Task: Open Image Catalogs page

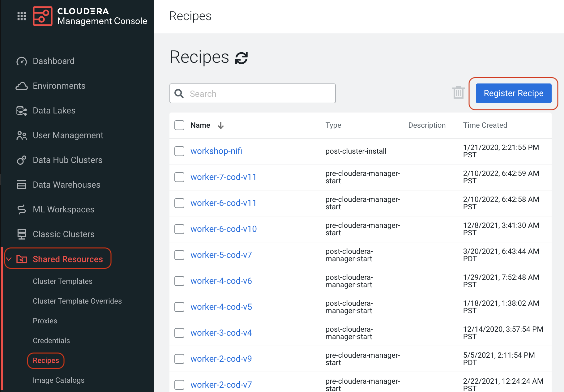Action: pyautogui.click(x=58, y=380)
